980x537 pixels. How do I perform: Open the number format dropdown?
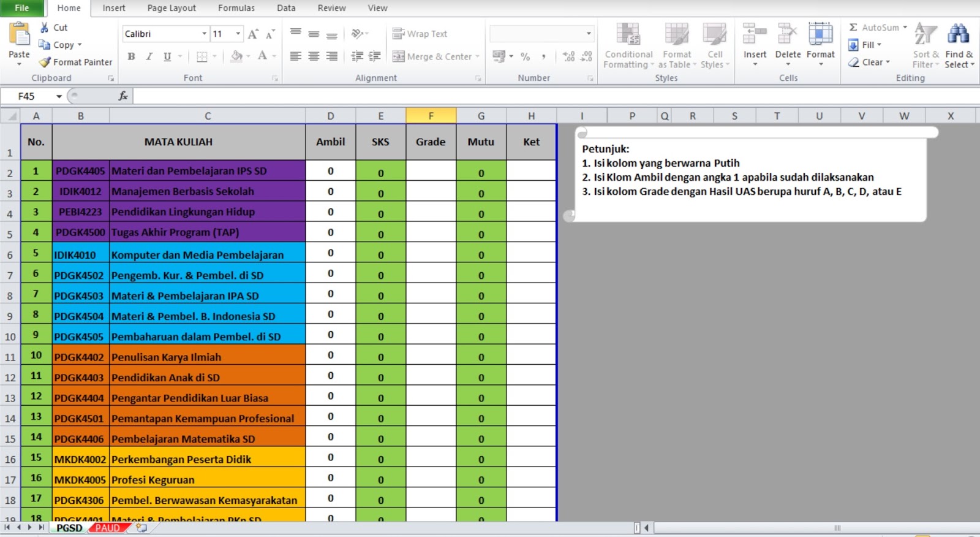[x=589, y=34]
